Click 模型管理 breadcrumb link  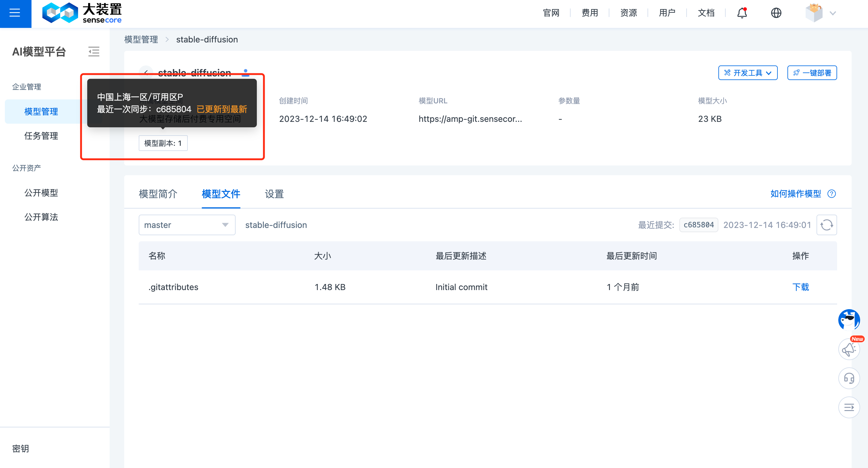[141, 39]
